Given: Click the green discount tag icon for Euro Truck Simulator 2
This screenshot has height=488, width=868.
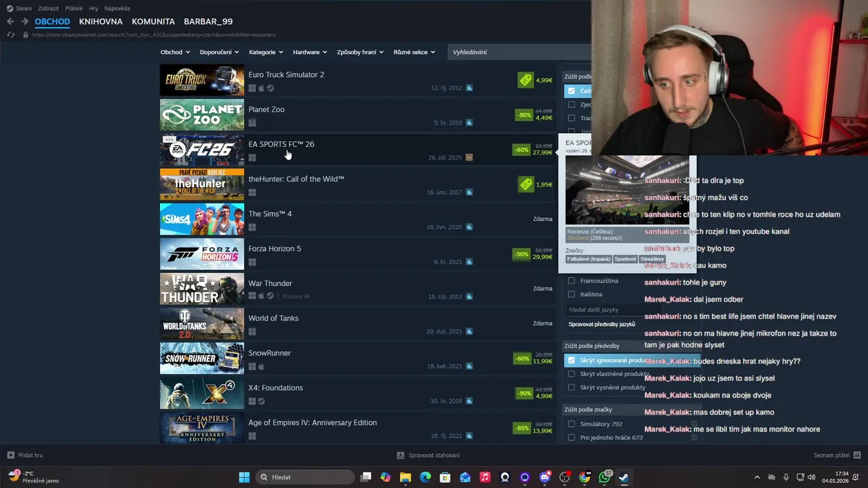Looking at the screenshot, I should coord(526,80).
